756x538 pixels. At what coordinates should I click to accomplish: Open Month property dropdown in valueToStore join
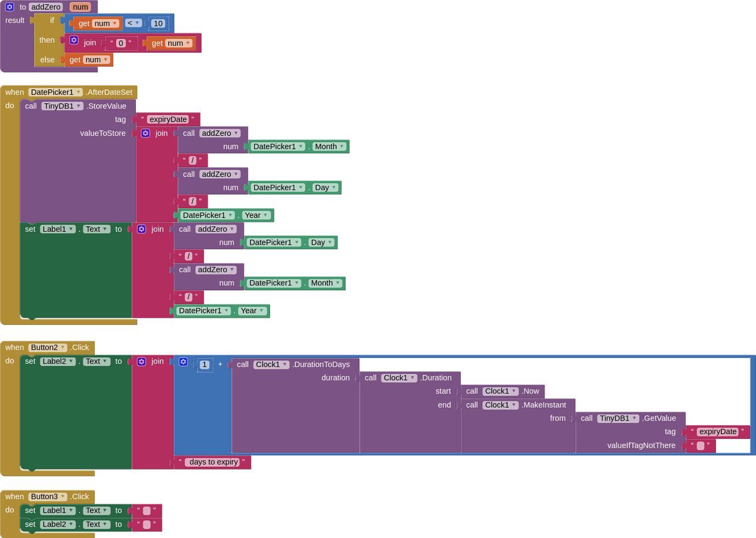(x=330, y=147)
